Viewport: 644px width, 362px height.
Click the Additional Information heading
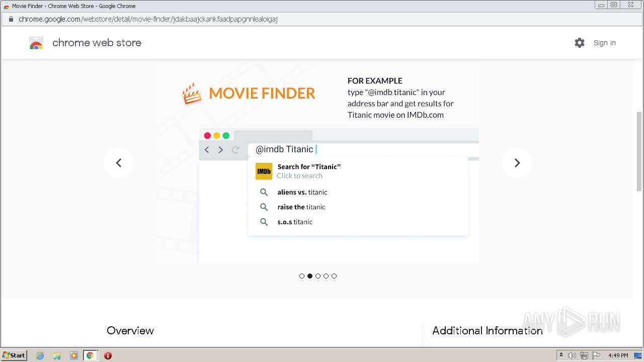[487, 330]
